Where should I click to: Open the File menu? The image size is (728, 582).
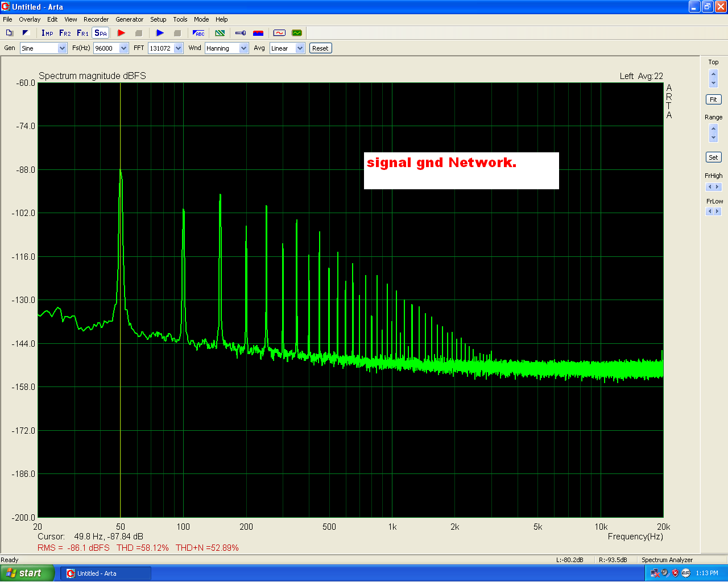(x=7, y=19)
